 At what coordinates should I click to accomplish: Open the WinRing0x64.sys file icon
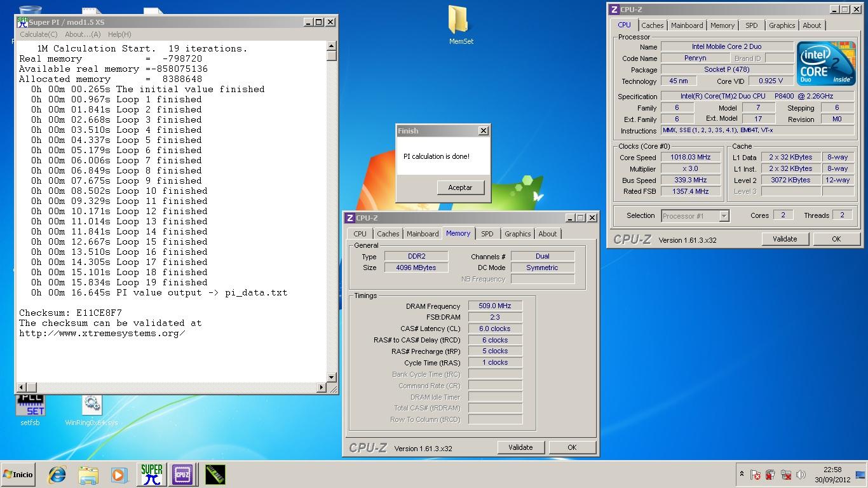coord(92,410)
